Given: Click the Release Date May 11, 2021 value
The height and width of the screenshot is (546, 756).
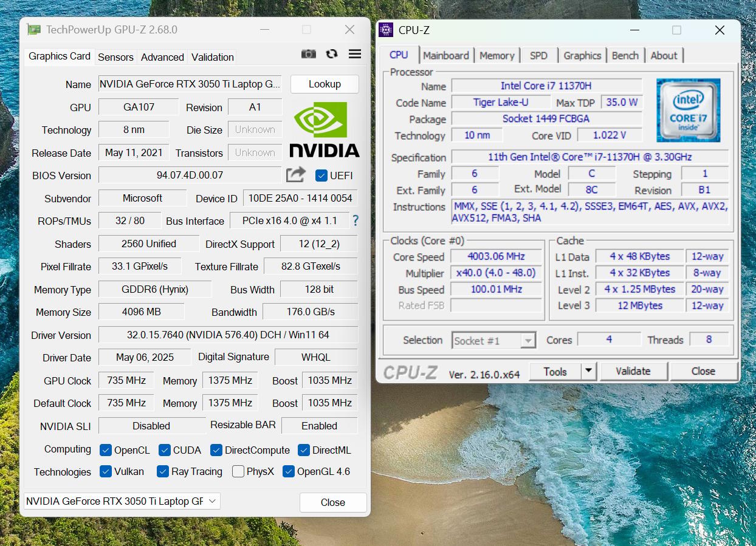Looking at the screenshot, I should [134, 152].
